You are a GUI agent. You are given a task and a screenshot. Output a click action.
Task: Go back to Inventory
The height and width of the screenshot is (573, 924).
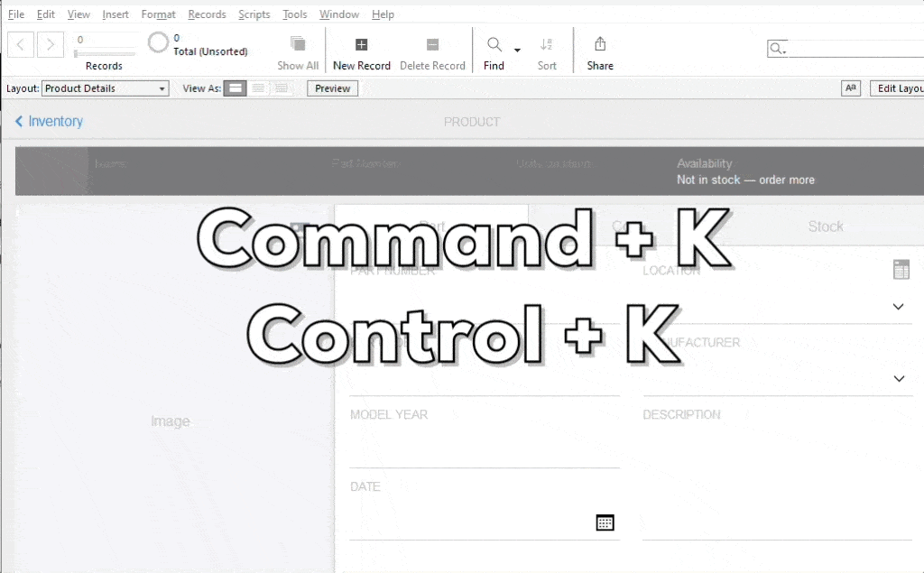[x=49, y=122]
